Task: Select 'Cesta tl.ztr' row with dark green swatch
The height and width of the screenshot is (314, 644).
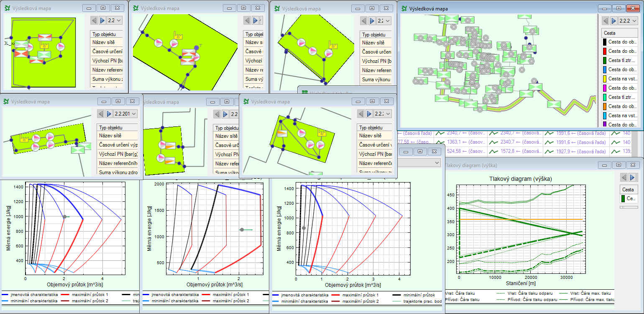Action: click(x=620, y=60)
